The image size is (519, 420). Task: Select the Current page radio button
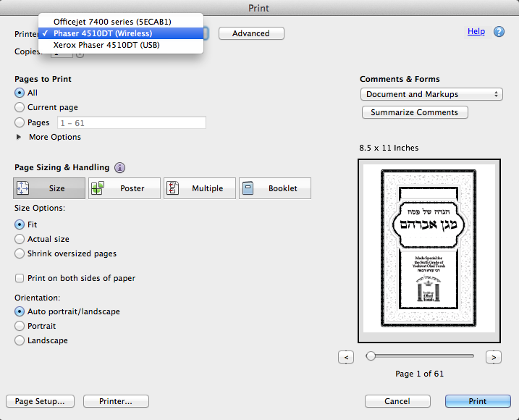tap(20, 107)
